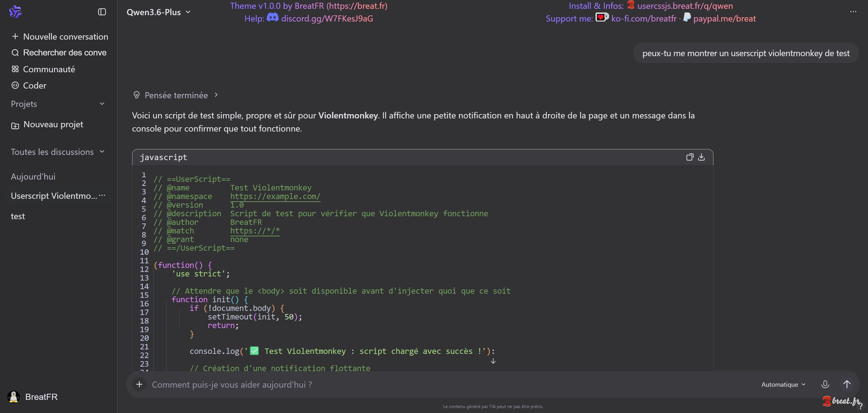Screen dimensions: 868x413
Task: Click the https://example.com/ link in code
Action: coord(275,196)
